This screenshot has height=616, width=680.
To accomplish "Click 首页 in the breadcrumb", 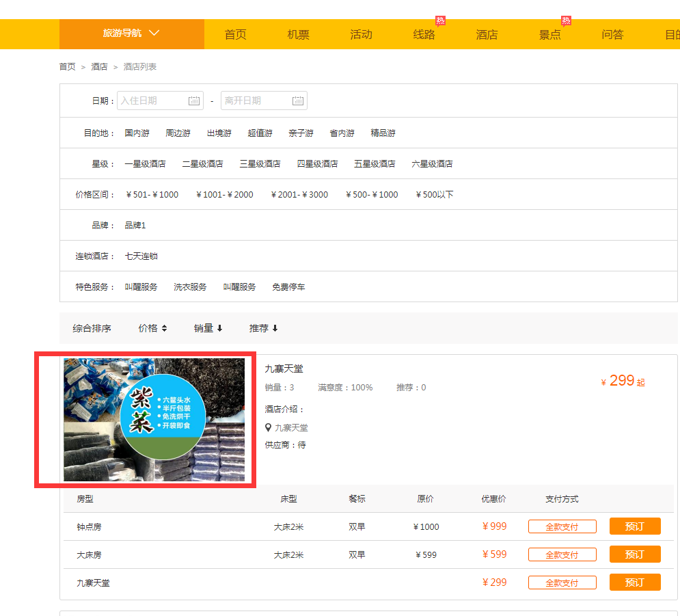I will [x=67, y=66].
